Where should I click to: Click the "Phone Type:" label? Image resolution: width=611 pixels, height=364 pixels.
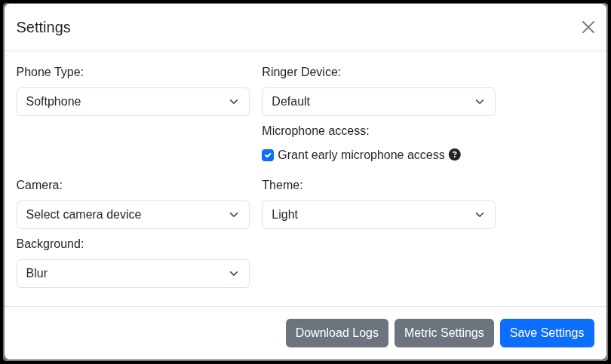pyautogui.click(x=50, y=72)
